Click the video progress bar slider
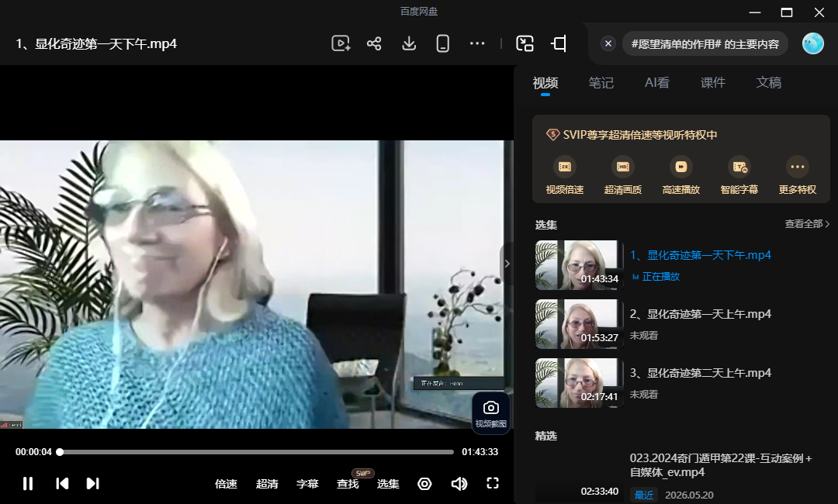This screenshot has width=838, height=504. [x=257, y=452]
